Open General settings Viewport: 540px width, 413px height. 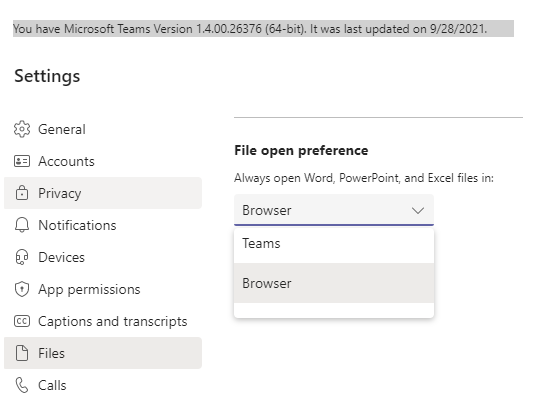click(x=103, y=129)
